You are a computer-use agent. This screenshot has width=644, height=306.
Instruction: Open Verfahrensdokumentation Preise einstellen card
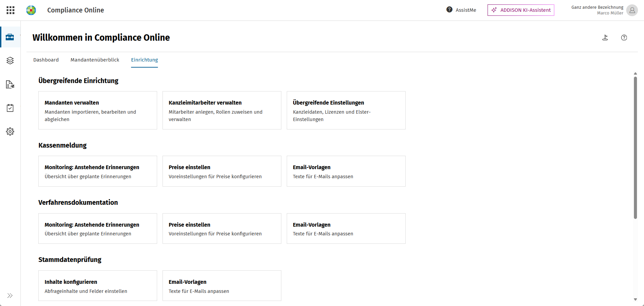222,229
